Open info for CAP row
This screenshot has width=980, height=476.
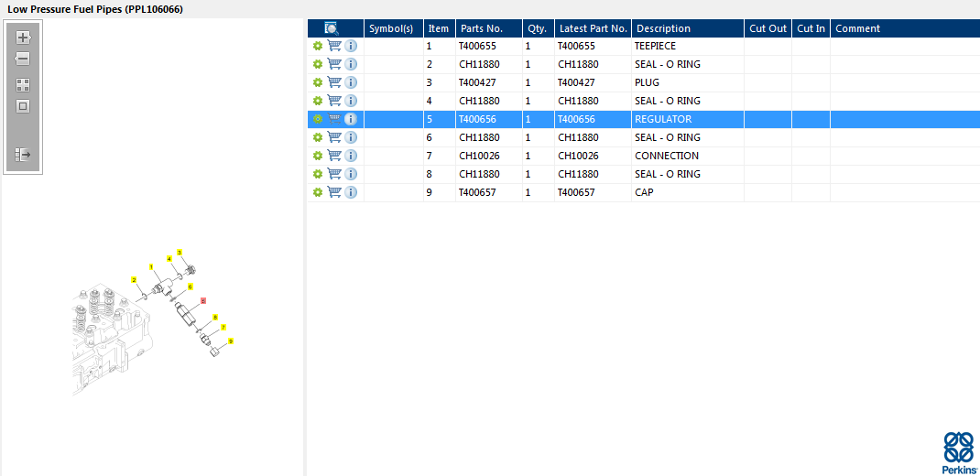click(x=351, y=192)
